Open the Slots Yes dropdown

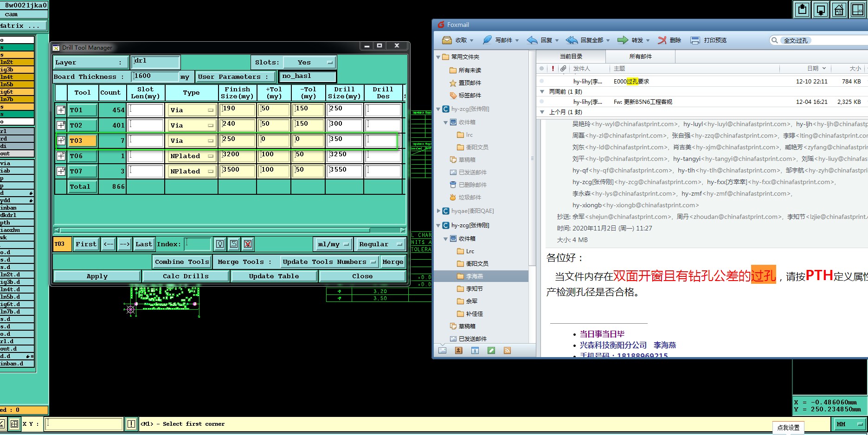(x=309, y=62)
